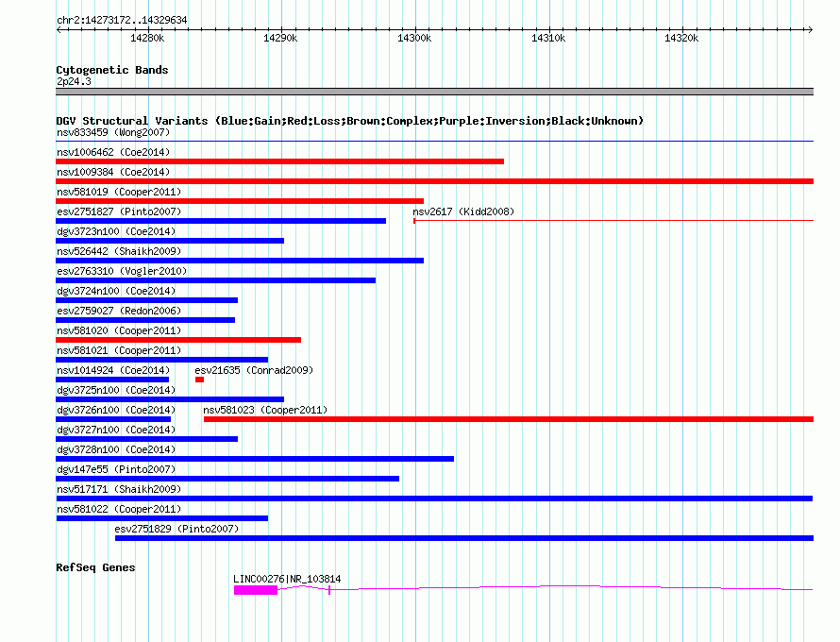
Task: Open the esv2759027 (Redon2006) variant label
Action: [119, 311]
